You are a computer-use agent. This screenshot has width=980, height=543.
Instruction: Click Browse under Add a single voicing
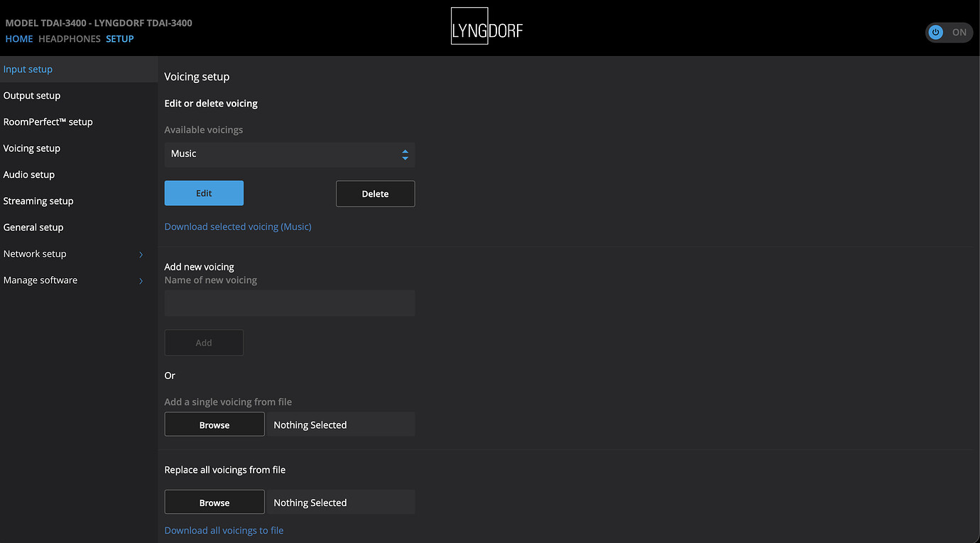tap(214, 424)
